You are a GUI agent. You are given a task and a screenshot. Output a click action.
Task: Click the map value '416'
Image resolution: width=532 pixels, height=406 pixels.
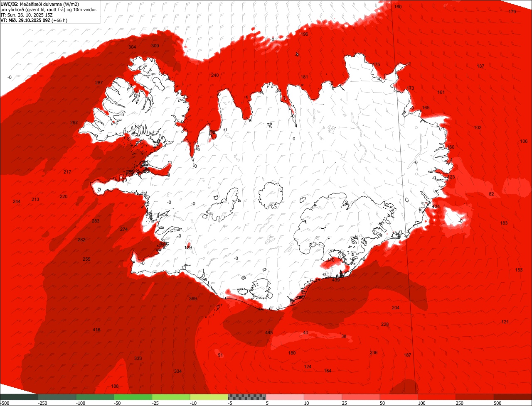pos(96,330)
